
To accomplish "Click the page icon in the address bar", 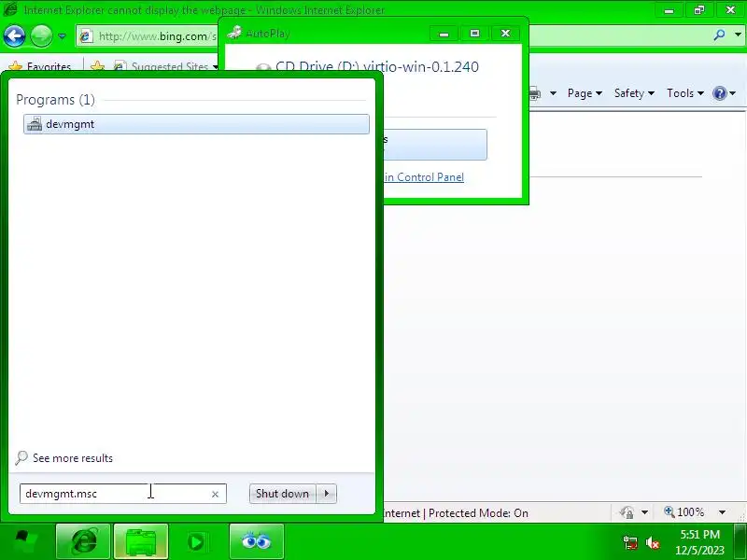I will (x=86, y=36).
